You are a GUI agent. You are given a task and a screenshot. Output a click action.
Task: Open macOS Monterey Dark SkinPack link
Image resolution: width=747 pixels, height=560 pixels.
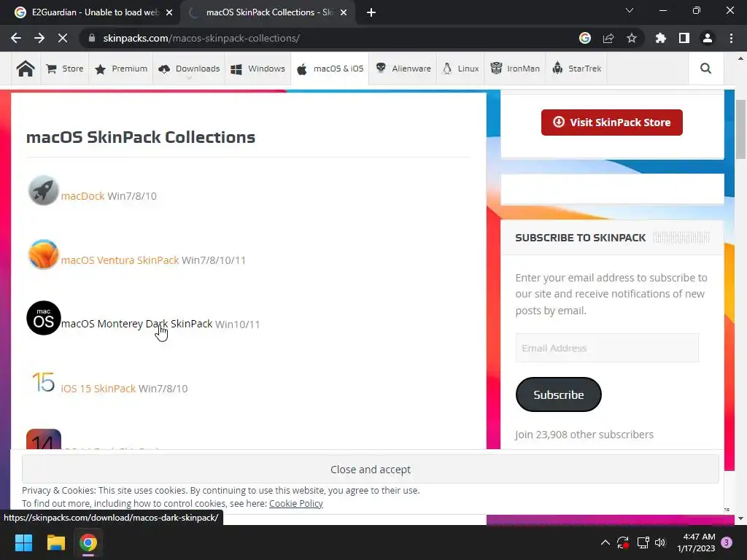136,324
